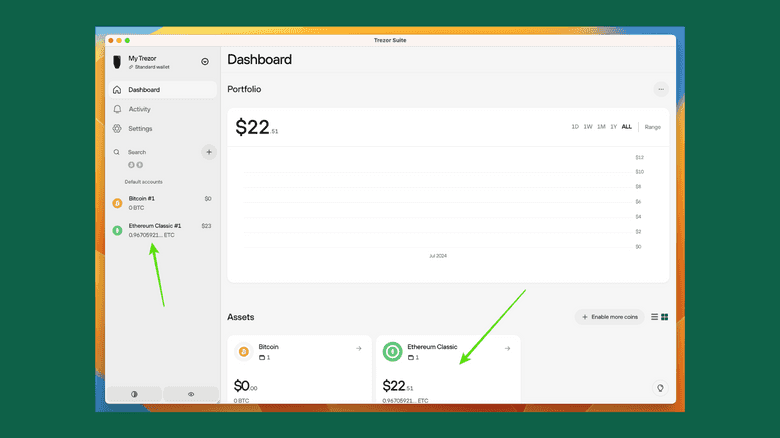Viewport: 780px width, 438px height.
Task: Open the device switcher dropdown beside My Trezor
Action: [205, 61]
